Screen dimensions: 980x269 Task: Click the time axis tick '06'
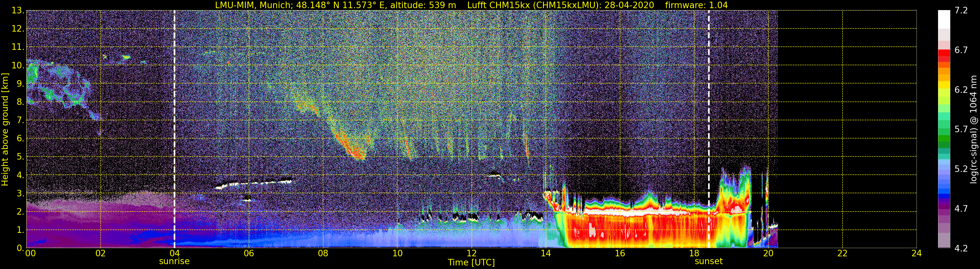[x=249, y=253]
